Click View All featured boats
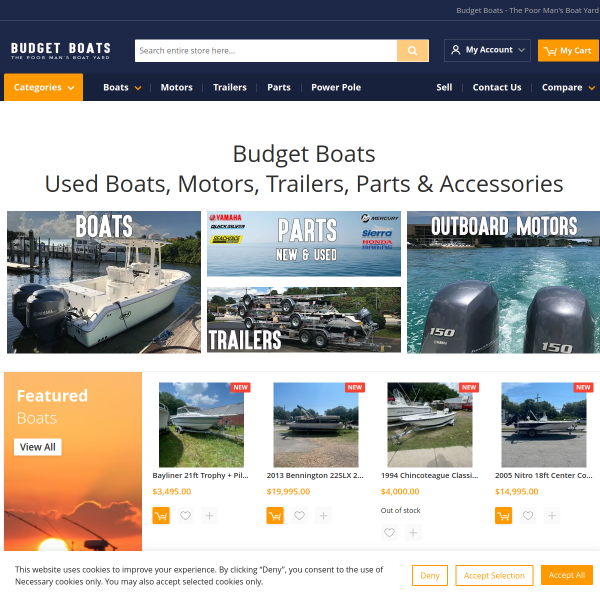This screenshot has height=600, width=600. (x=38, y=447)
